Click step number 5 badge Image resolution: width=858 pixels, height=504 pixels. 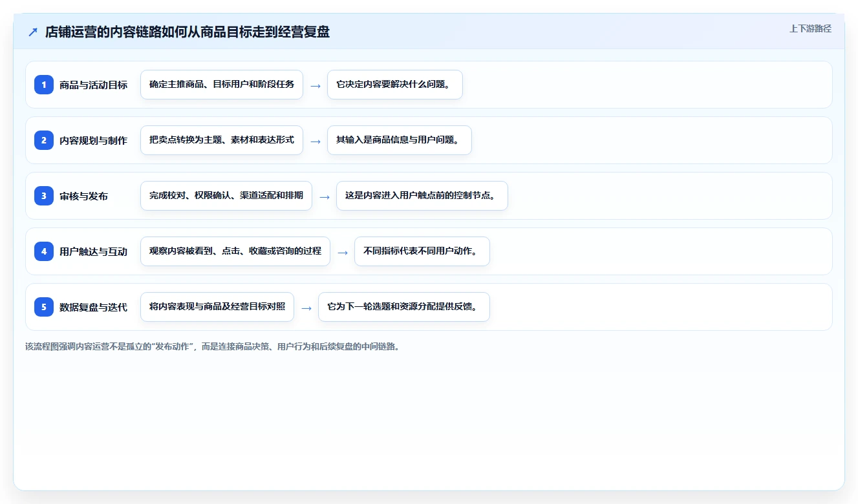[x=44, y=307]
